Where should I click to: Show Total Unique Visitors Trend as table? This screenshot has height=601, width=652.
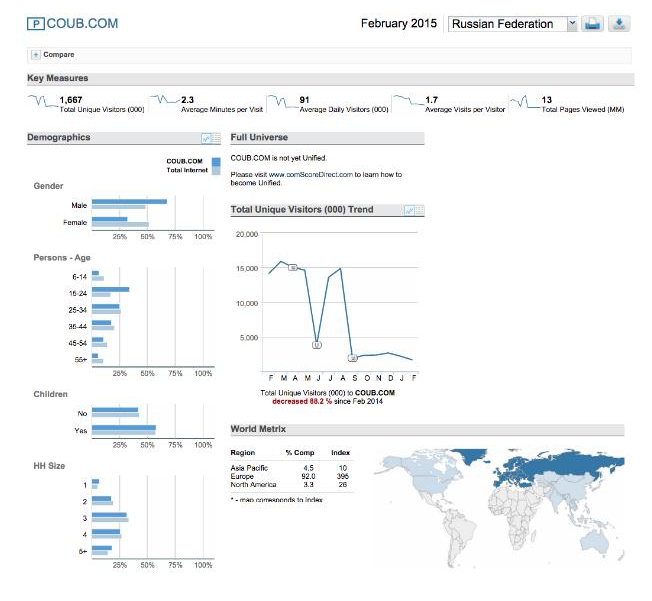418,210
